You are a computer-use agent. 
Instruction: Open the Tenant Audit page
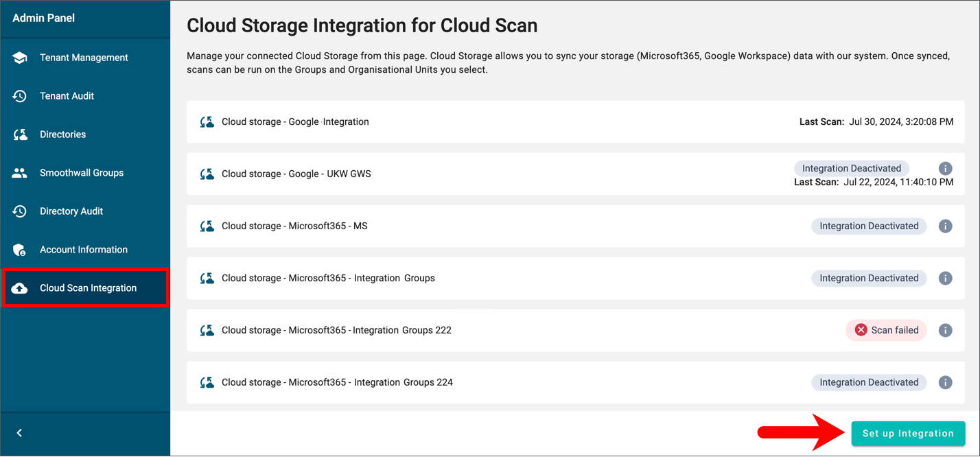coord(85,96)
